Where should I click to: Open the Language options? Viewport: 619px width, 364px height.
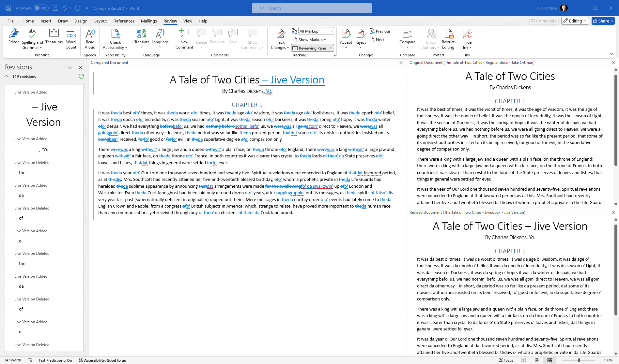(160, 39)
